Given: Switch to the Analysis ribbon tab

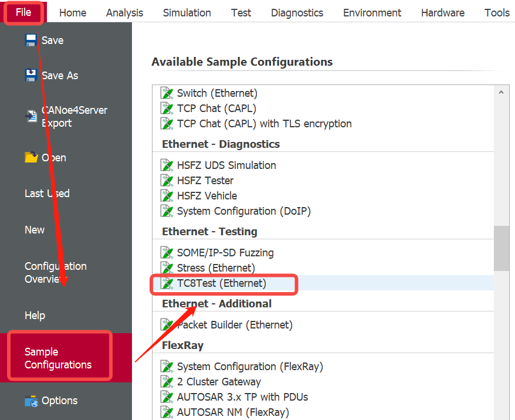Looking at the screenshot, I should 124,13.
